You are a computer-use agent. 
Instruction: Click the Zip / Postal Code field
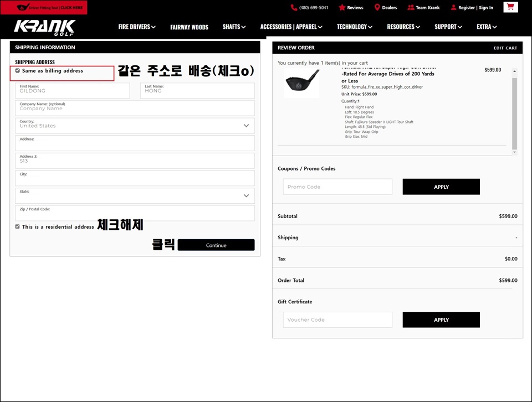tap(135, 213)
